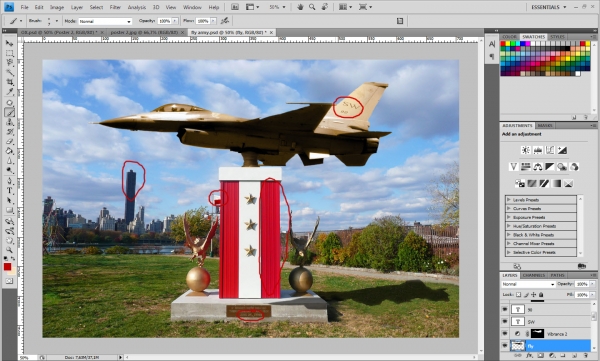
Task: Expand Levels Presets
Action: tap(509, 200)
